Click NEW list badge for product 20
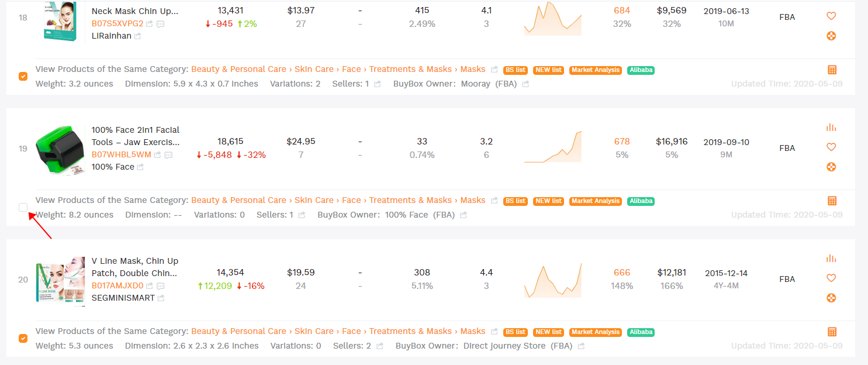This screenshot has height=365, width=868. (548, 332)
